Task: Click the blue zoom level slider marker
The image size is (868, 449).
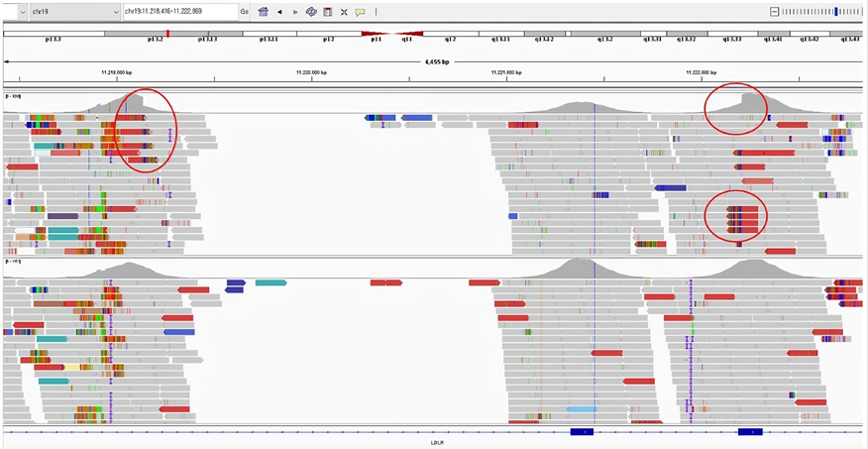Action: [x=837, y=12]
